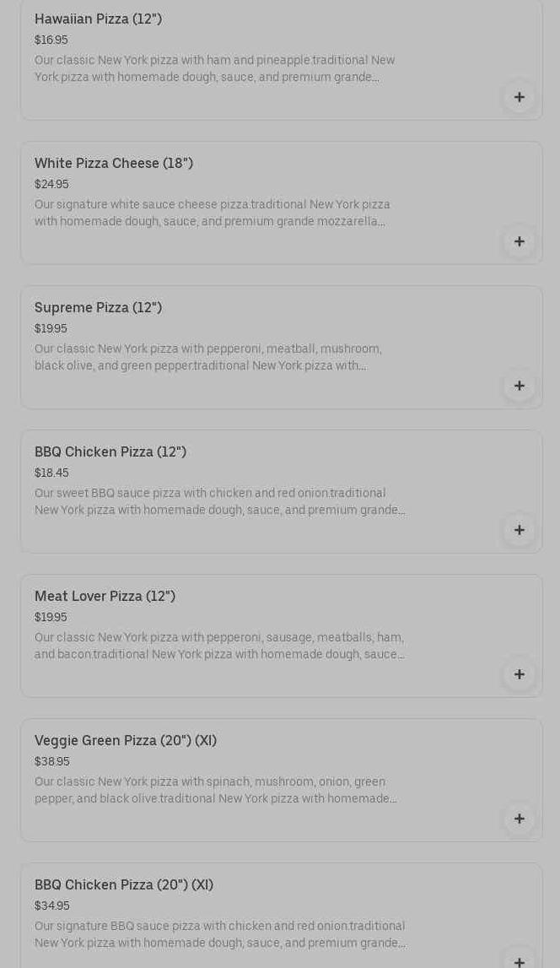Add White Pizza Cheese (18") with plus icon

pos(519,241)
